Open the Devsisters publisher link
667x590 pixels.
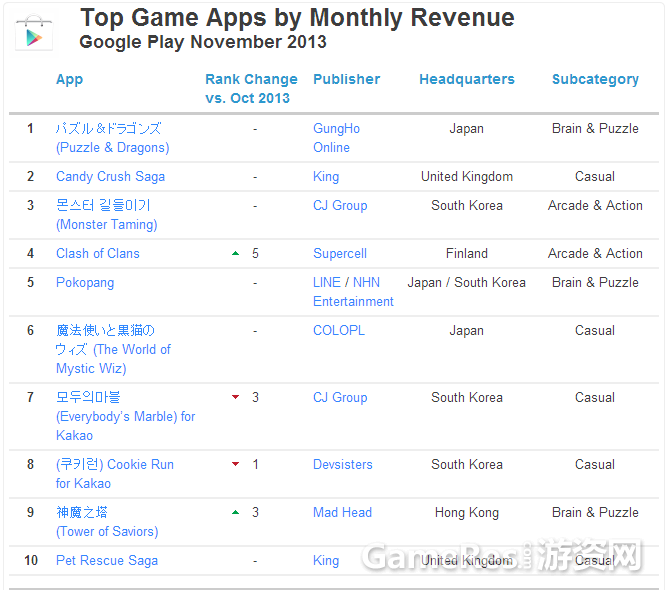pyautogui.click(x=343, y=464)
